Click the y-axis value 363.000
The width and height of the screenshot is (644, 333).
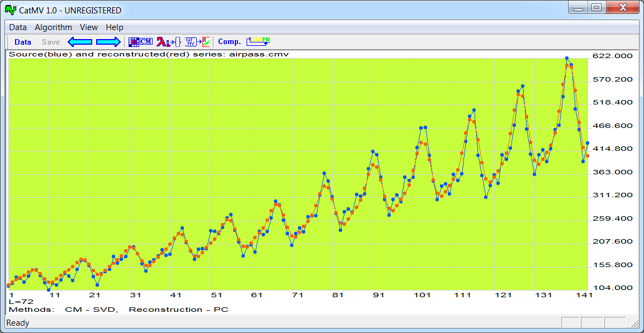613,172
